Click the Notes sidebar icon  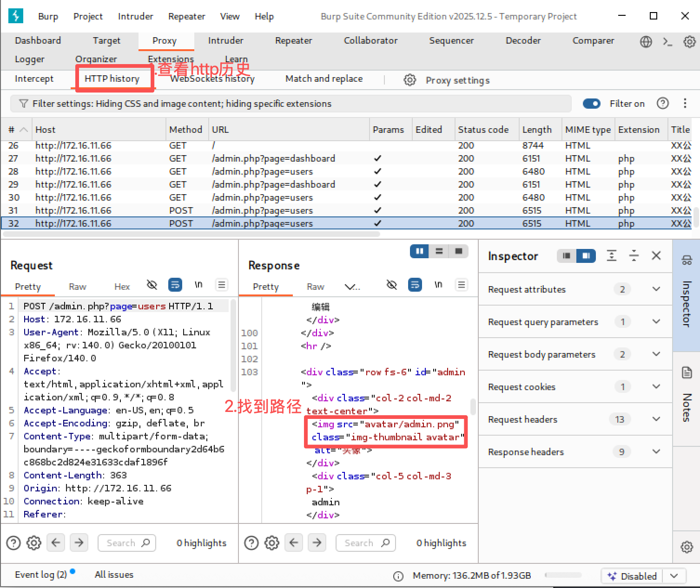687,372
